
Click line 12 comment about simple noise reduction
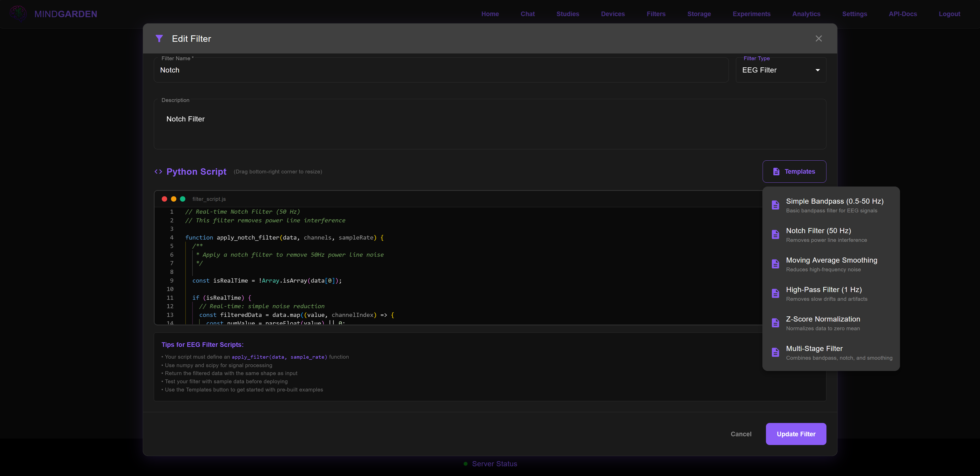(x=262, y=306)
